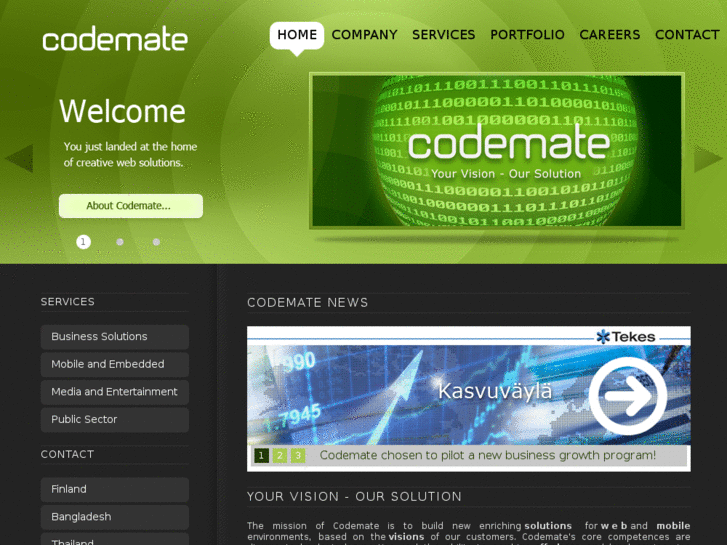Open Mobile and Embedded service link
The image size is (727, 545).
[x=115, y=365]
